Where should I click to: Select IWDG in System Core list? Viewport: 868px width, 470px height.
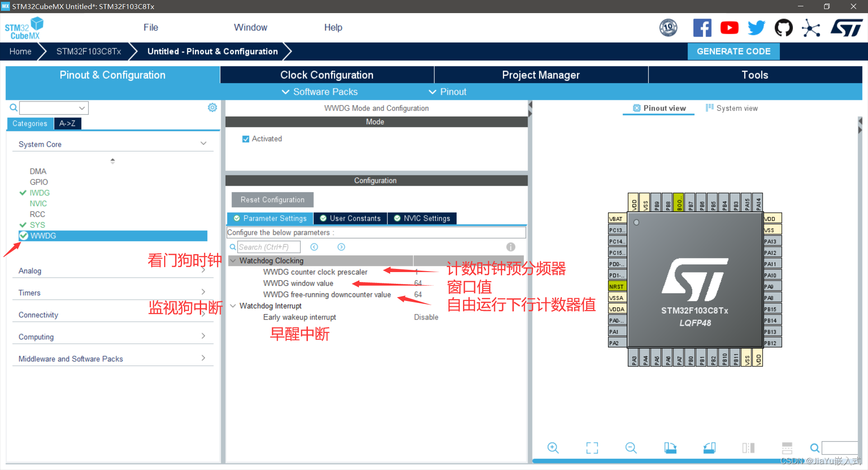pos(40,193)
